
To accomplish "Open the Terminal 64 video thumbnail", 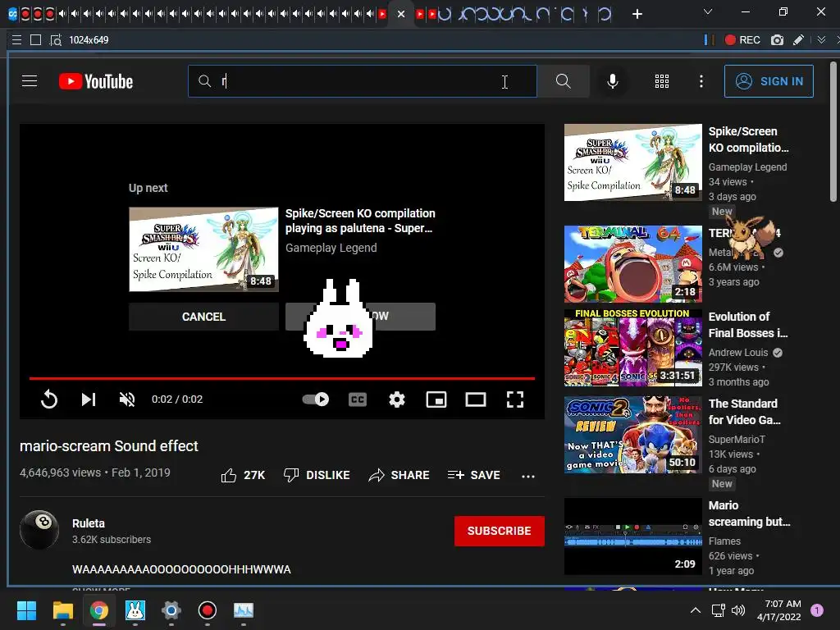I will [632, 263].
